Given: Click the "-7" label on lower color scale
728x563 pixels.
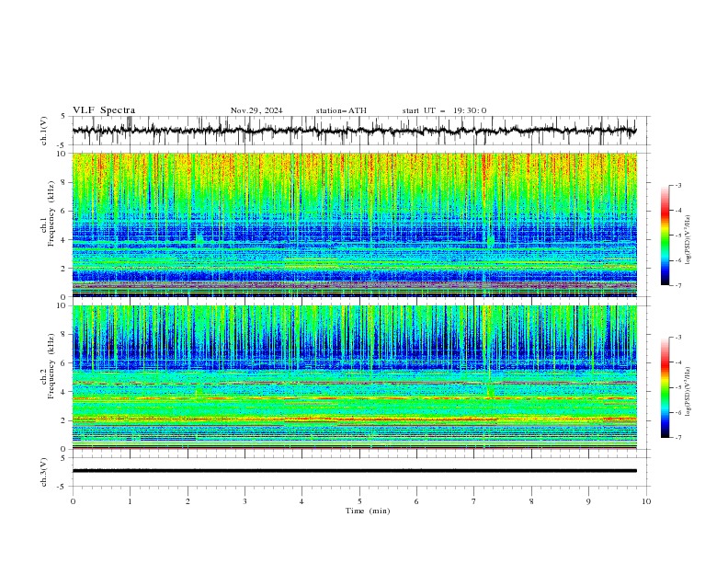Looking at the screenshot, I should (677, 438).
